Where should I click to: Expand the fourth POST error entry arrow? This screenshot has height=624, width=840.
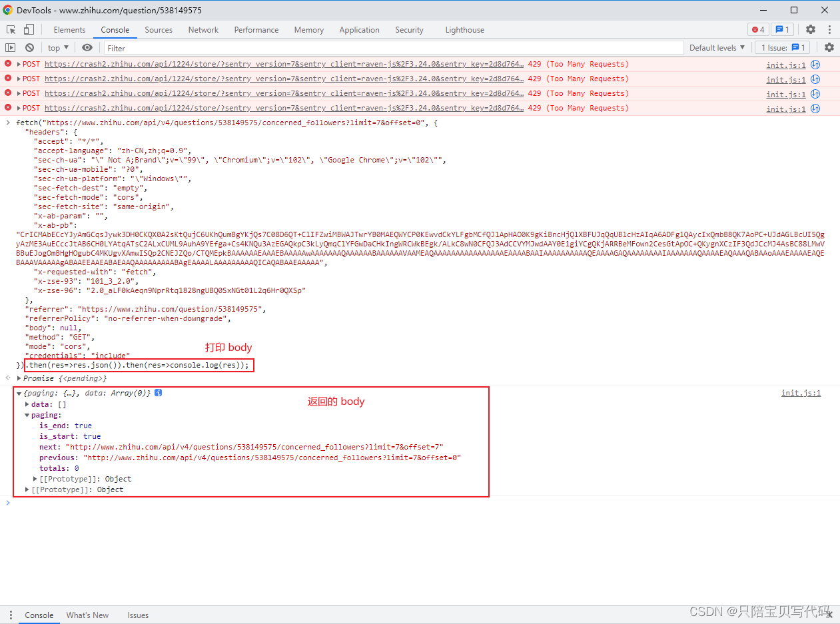point(19,109)
